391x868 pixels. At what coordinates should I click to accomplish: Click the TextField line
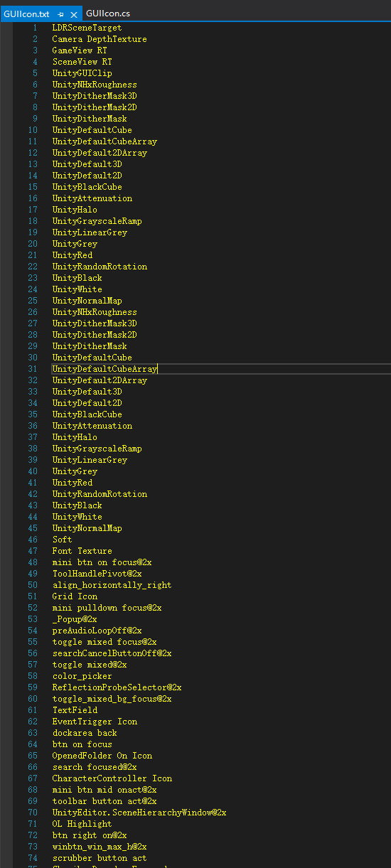pyautogui.click(x=75, y=710)
